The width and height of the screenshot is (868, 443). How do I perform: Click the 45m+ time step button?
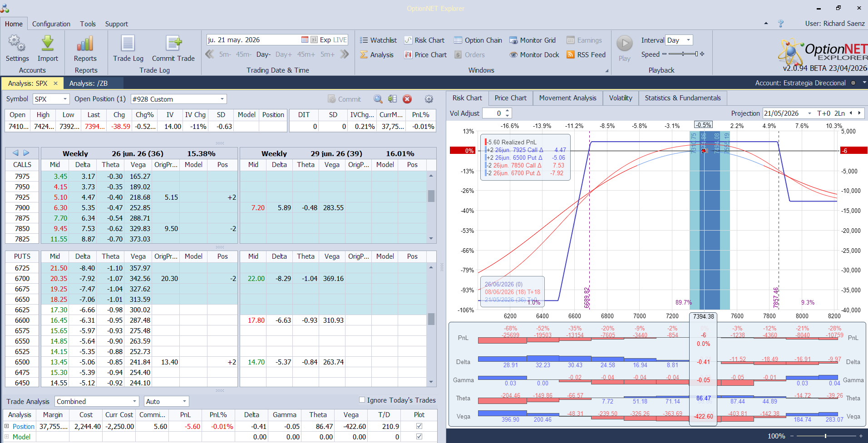click(x=306, y=54)
